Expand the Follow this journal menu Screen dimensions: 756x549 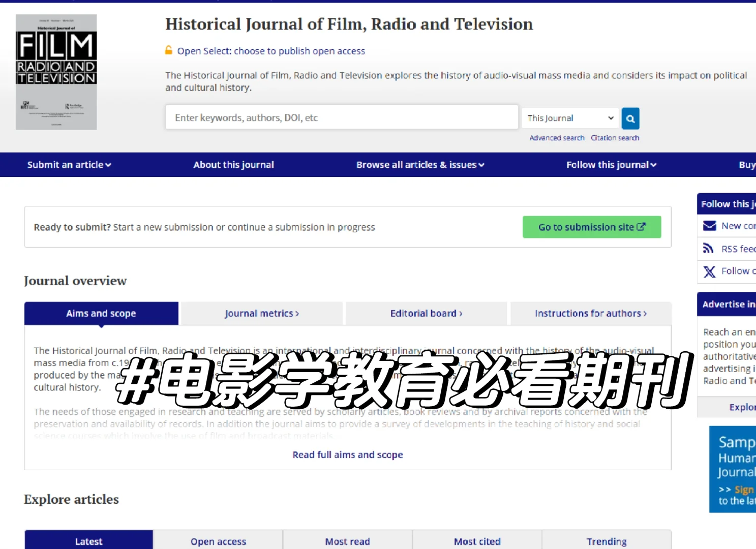pyautogui.click(x=610, y=164)
